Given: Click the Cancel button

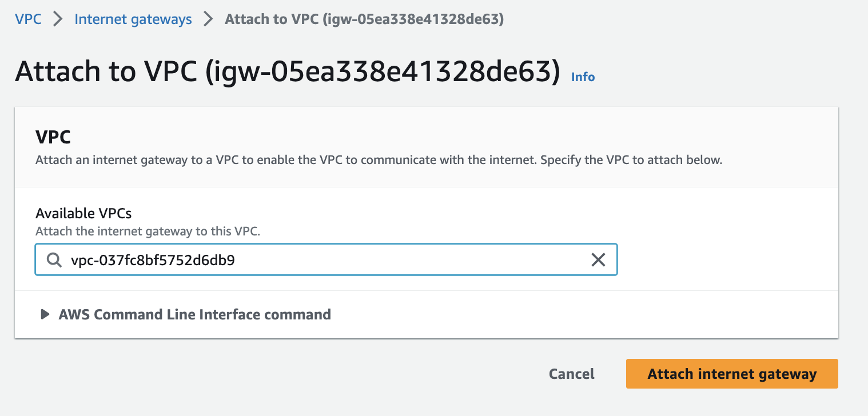Looking at the screenshot, I should 572,374.
